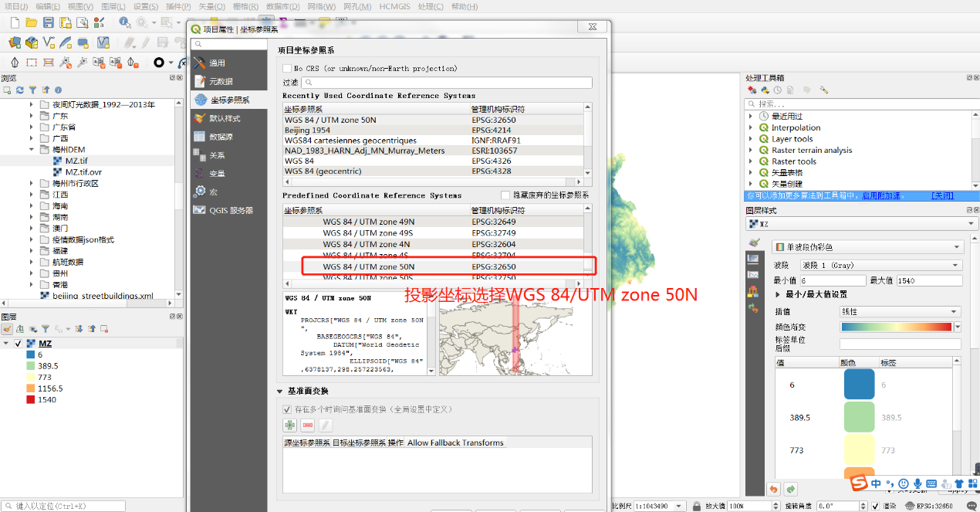Click the filter legend icon in Layers panel

[x=45, y=329]
